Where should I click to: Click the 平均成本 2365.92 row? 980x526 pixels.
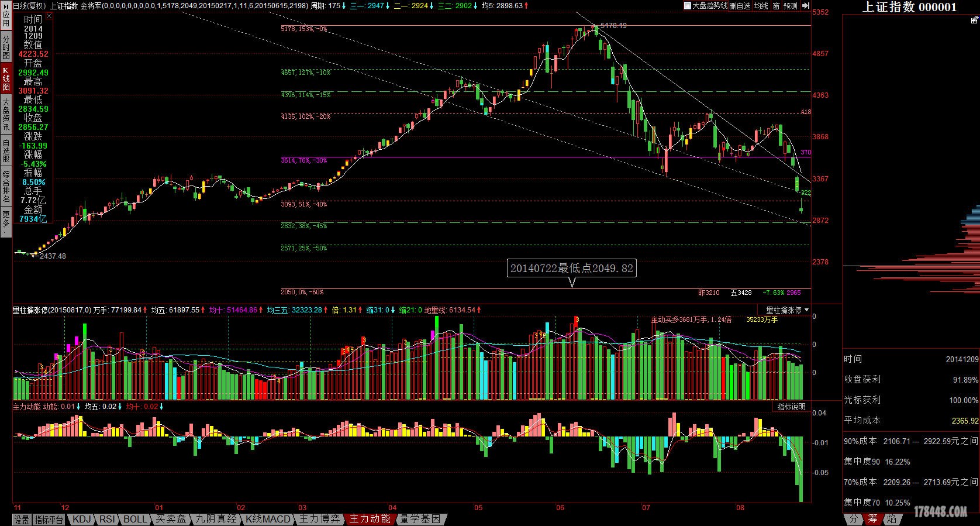point(911,420)
